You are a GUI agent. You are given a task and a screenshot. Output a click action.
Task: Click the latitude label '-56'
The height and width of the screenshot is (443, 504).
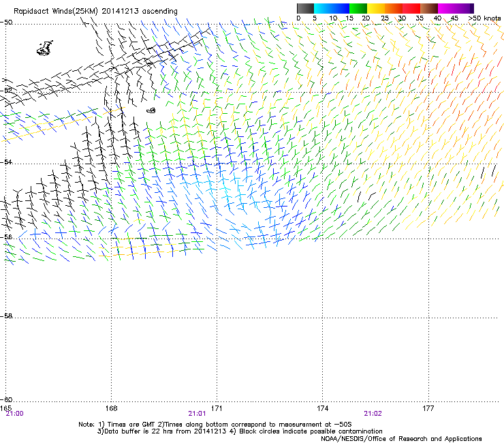tap(6, 236)
